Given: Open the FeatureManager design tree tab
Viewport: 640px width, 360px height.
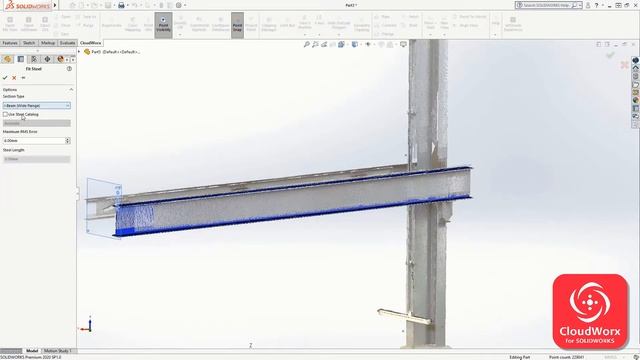Looking at the screenshot, I should 7,59.
